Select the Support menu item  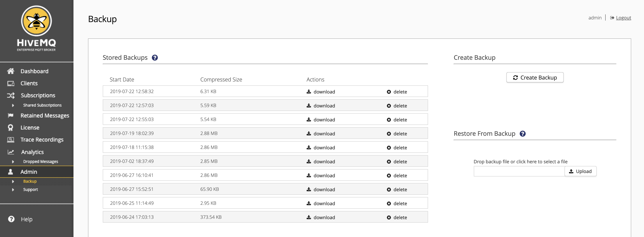(x=30, y=189)
